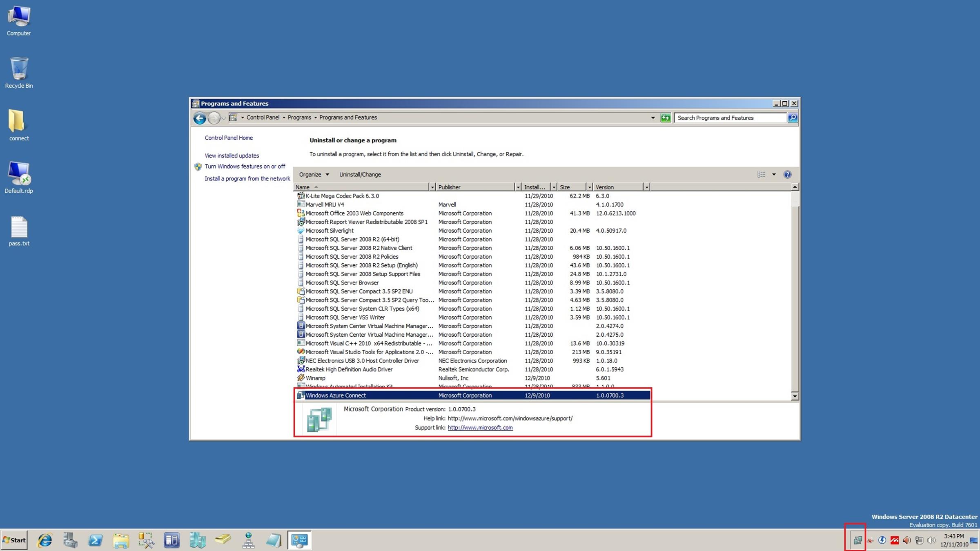The width and height of the screenshot is (980, 551).
Task: Sort by the Version column header
Action: click(619, 187)
